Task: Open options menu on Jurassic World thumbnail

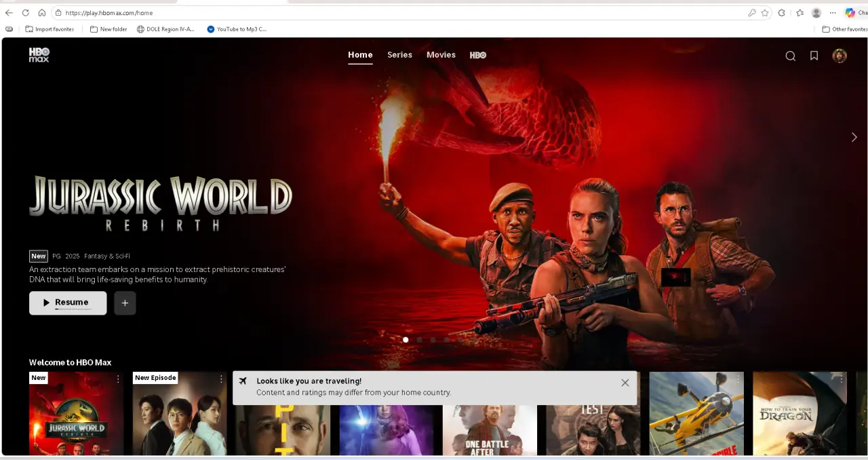Action: click(x=117, y=379)
